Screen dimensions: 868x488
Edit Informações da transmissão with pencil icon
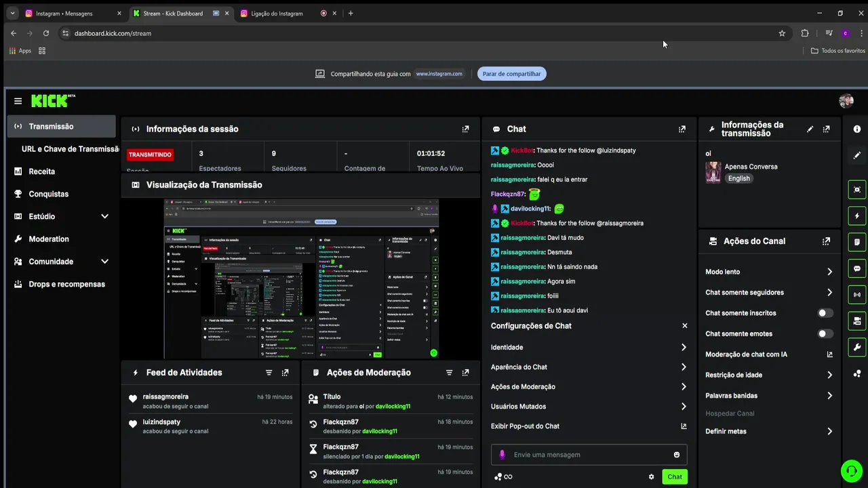(x=810, y=129)
